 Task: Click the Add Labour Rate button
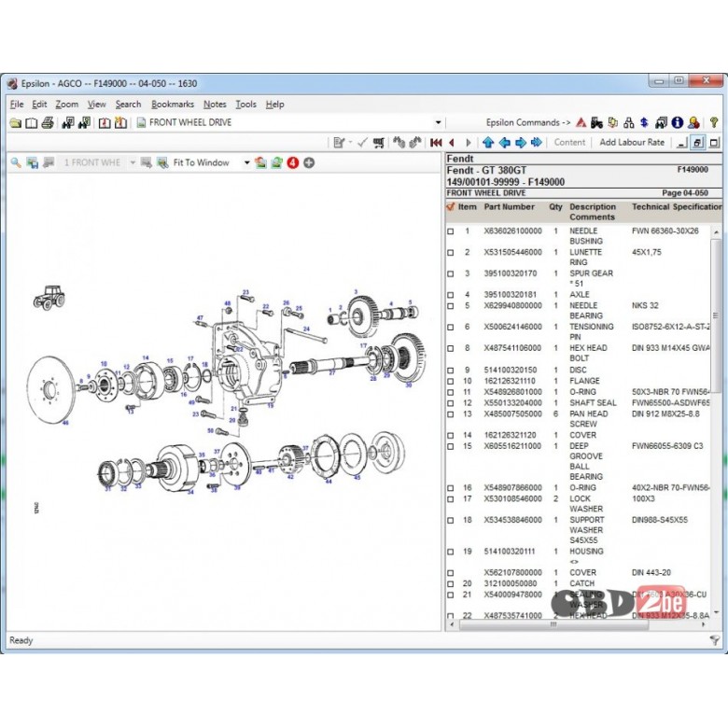(632, 143)
